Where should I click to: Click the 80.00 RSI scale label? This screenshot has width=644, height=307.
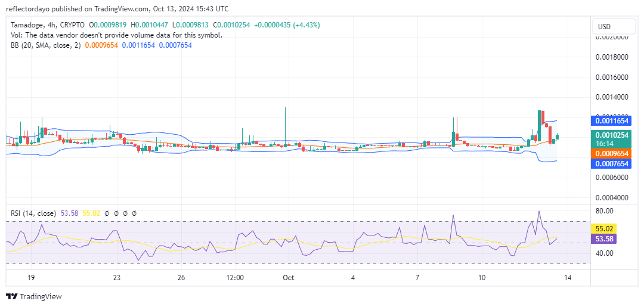point(604,211)
